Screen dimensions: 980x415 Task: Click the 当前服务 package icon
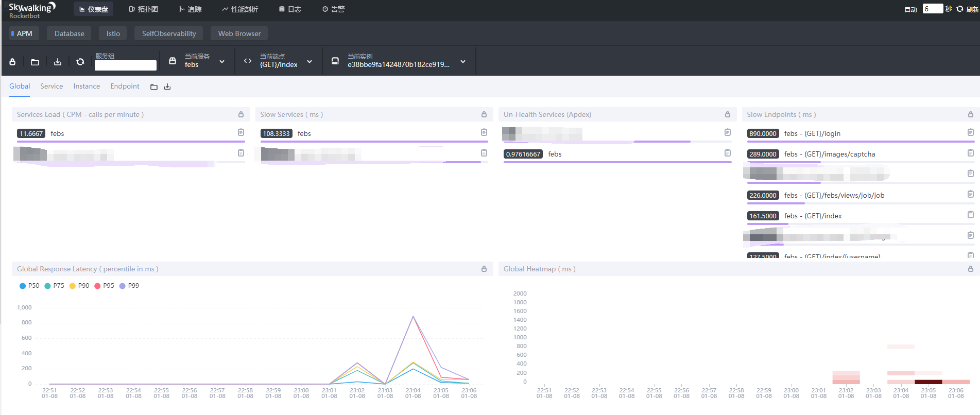click(x=173, y=61)
